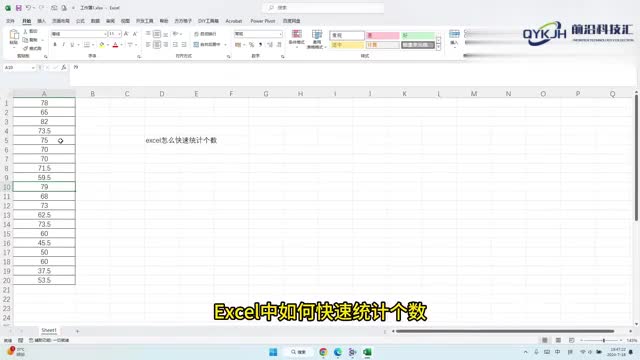Switch to the Insert tab
640x360 pixels.
(42, 21)
